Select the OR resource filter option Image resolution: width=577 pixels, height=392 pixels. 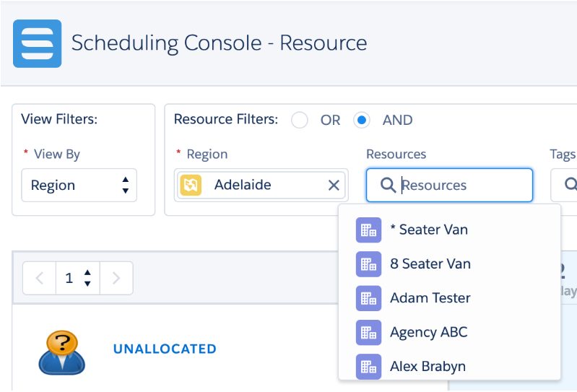pos(300,121)
